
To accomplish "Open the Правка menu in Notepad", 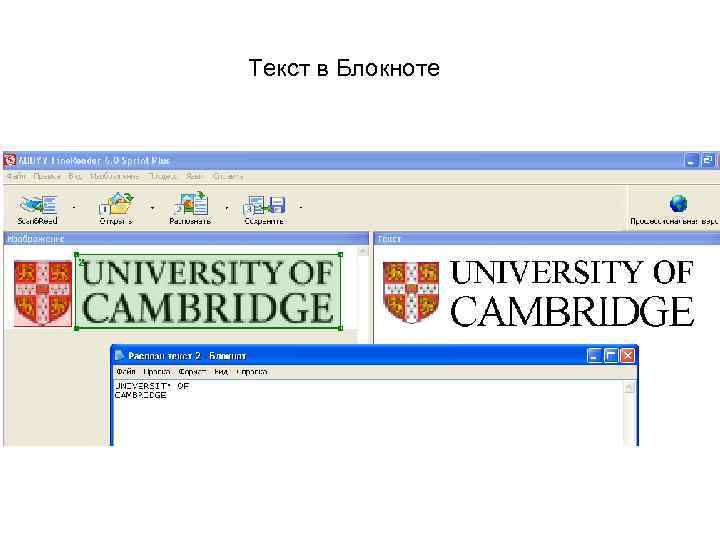I will coord(157,371).
